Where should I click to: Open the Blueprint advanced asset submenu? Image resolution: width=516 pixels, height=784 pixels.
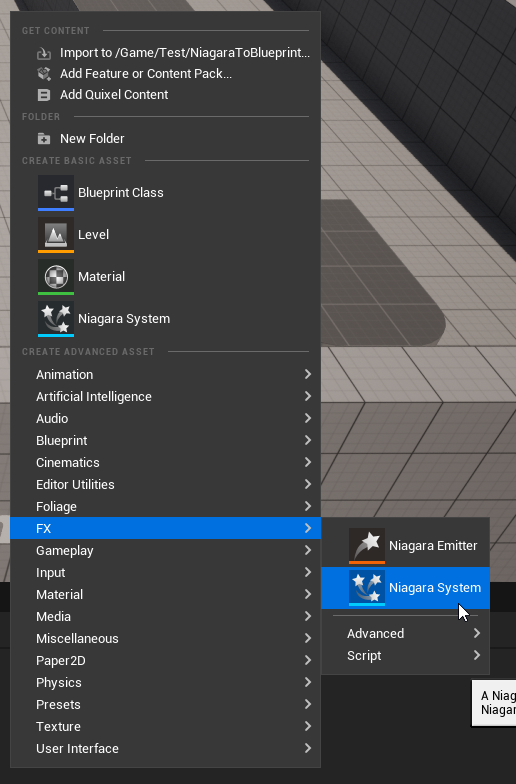[165, 440]
